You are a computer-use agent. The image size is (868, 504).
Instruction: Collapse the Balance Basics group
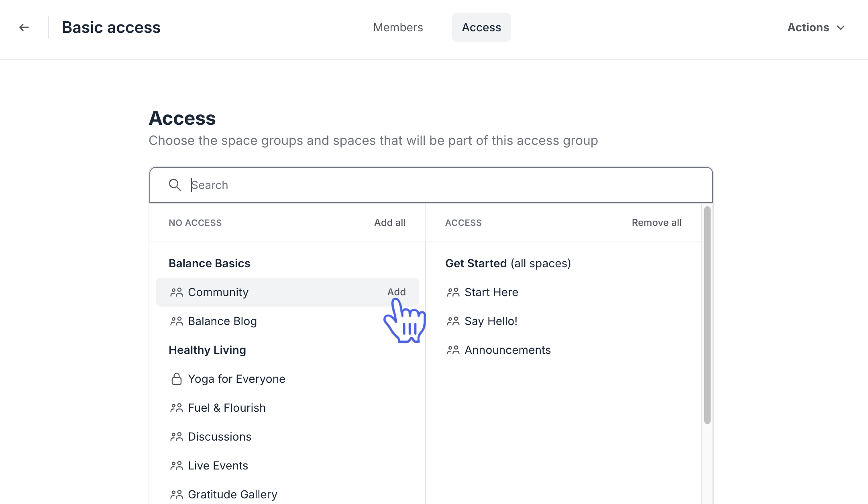tap(209, 263)
